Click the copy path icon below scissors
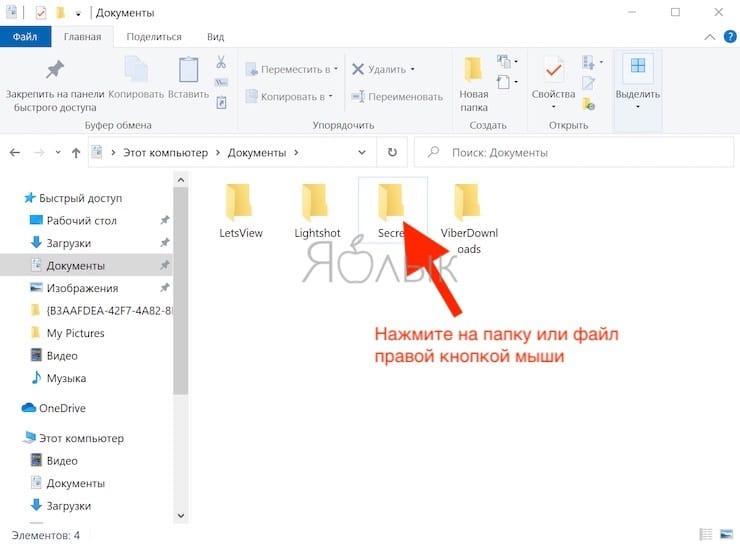Viewport: 740px width, 558px height. coord(221,83)
